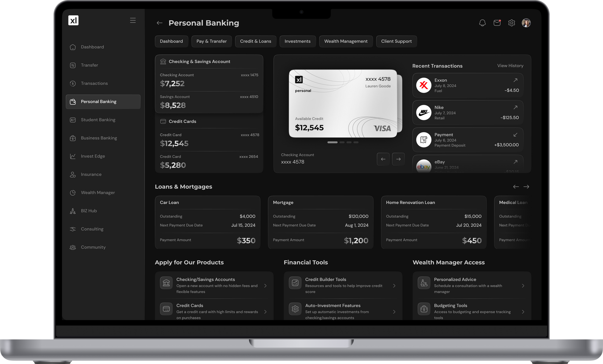Click the Nike transaction logo

424,113
